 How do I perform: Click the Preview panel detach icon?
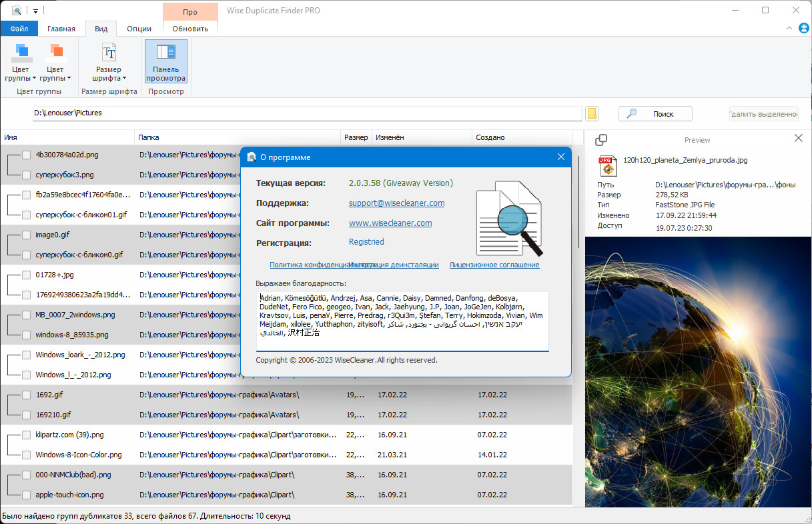coord(600,139)
